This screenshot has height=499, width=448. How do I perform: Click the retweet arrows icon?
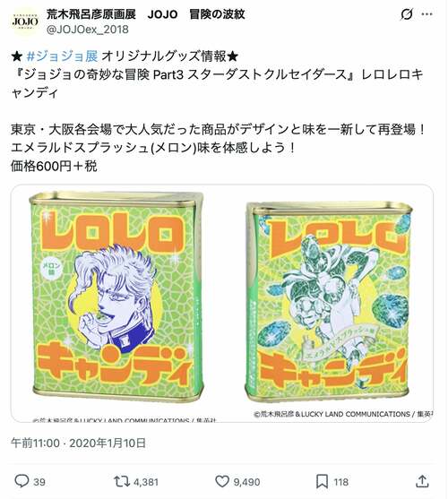[122, 481]
